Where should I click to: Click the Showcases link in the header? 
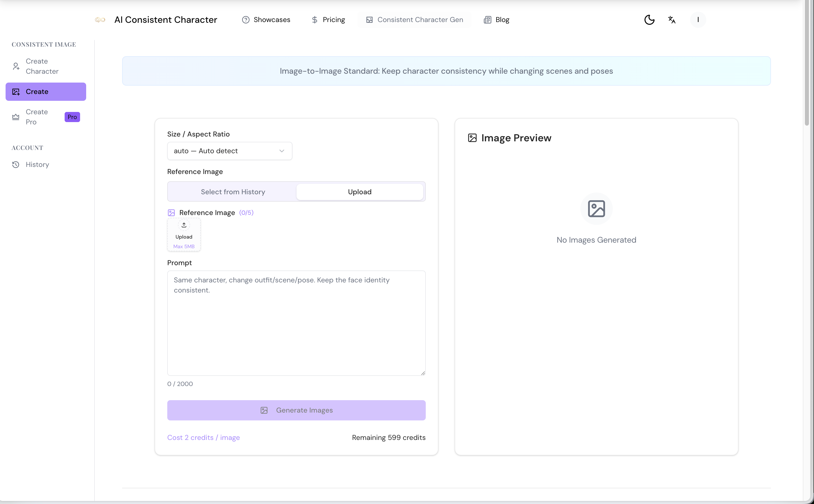266,20
